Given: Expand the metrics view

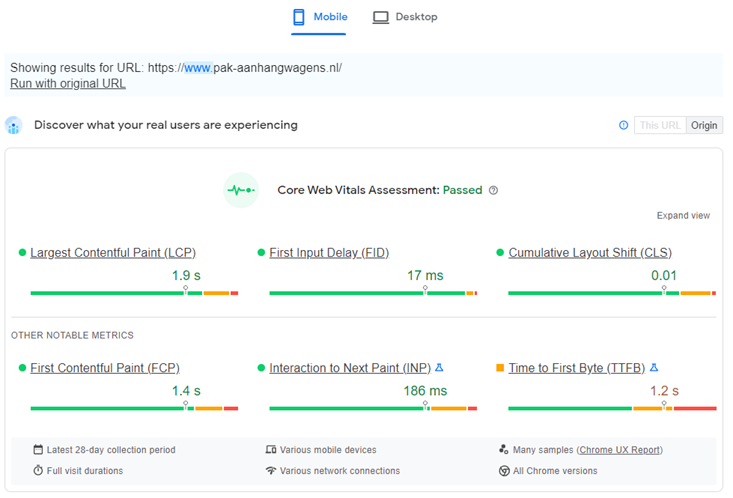Looking at the screenshot, I should pyautogui.click(x=683, y=216).
